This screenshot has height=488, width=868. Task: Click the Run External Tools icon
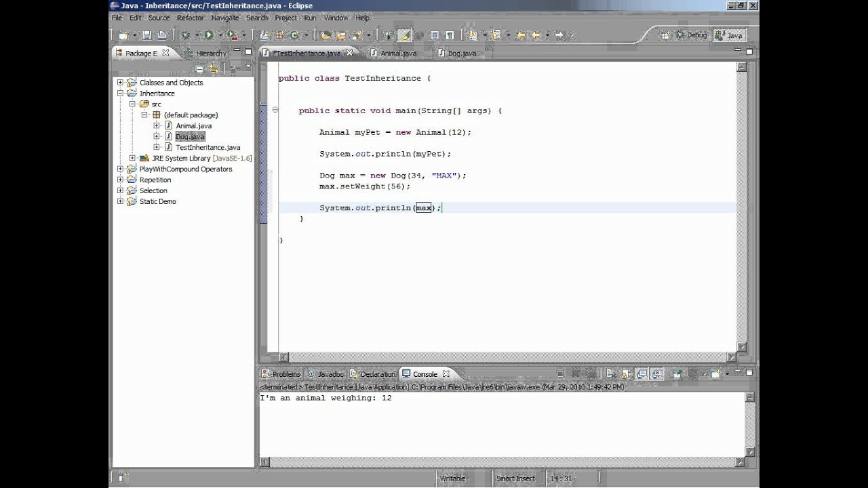(233, 35)
